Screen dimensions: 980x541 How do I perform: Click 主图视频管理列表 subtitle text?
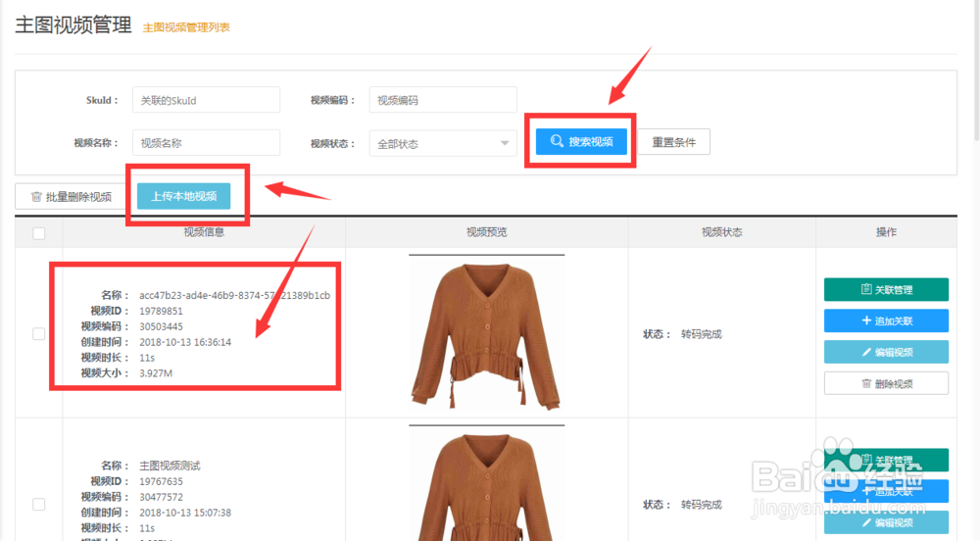coord(186,27)
